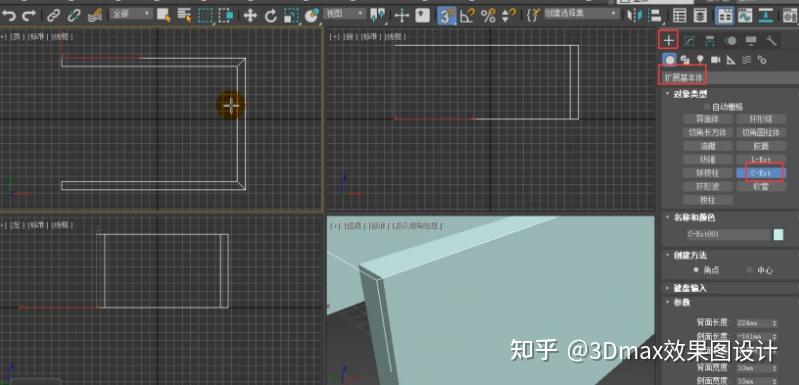Click the Mirror tool icon

point(634,16)
